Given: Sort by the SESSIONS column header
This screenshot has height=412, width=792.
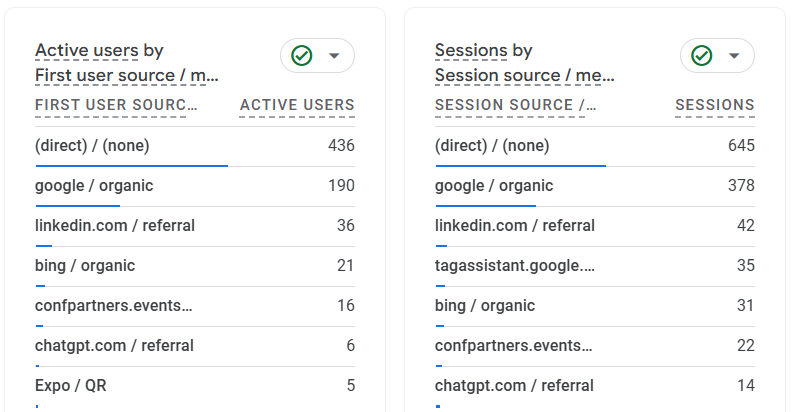Looking at the screenshot, I should [x=714, y=105].
